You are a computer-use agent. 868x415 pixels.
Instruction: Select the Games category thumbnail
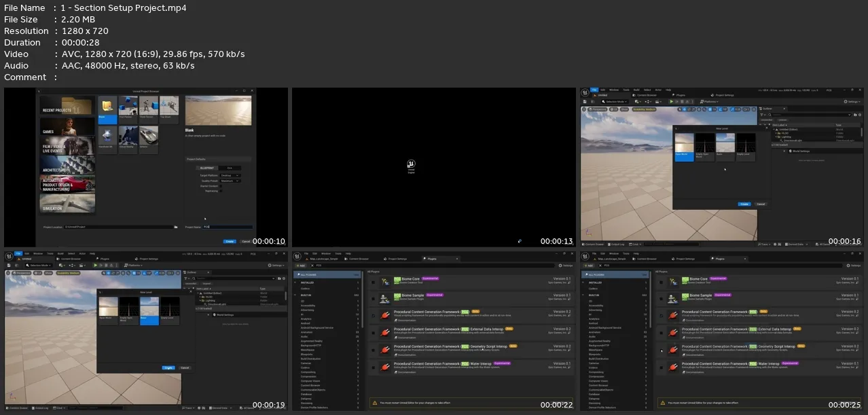click(67, 126)
